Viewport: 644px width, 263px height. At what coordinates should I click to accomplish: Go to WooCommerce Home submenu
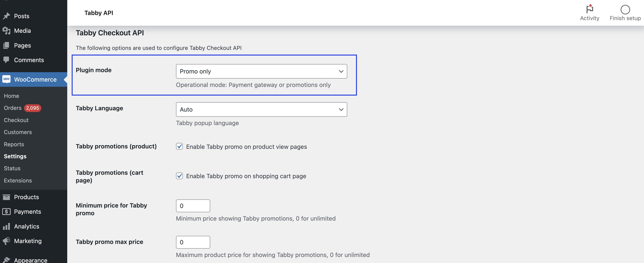click(11, 96)
